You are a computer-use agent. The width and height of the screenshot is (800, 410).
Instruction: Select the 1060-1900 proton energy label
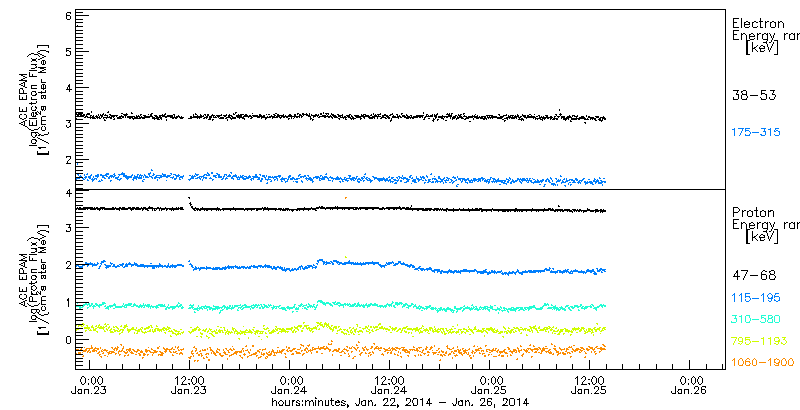click(x=763, y=362)
